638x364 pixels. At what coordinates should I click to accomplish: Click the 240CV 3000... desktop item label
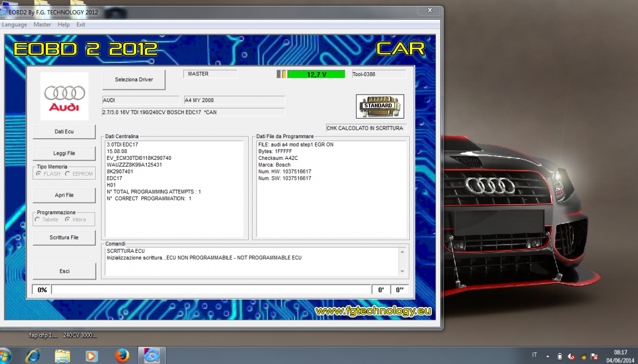80,335
